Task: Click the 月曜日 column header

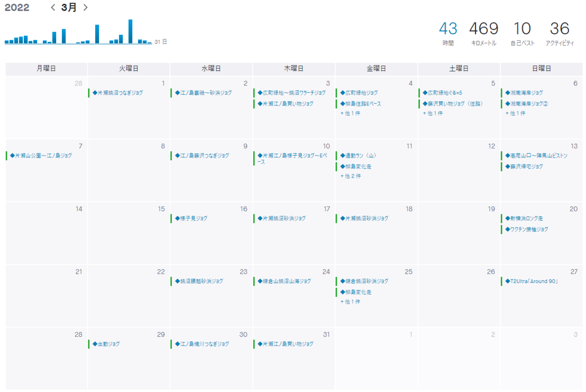Action: click(x=46, y=69)
